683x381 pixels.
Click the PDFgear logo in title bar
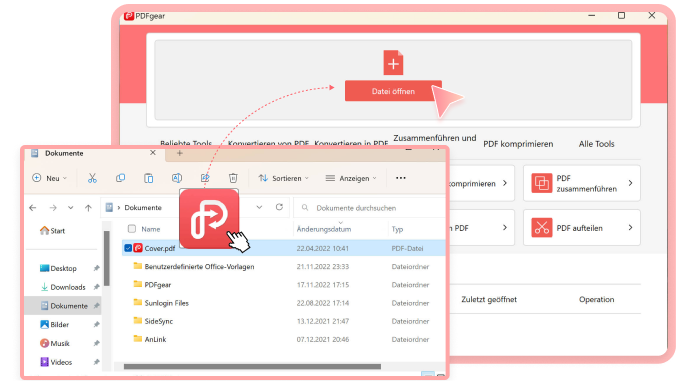click(x=128, y=16)
